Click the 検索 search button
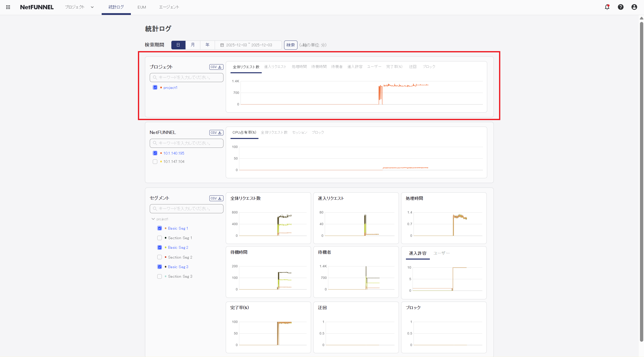The height and width of the screenshot is (357, 644). [x=290, y=45]
